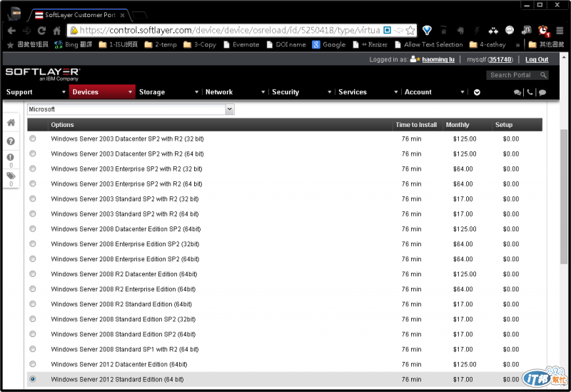Click the SoftLayer logo
The width and height of the screenshot is (571, 392).
(x=43, y=74)
